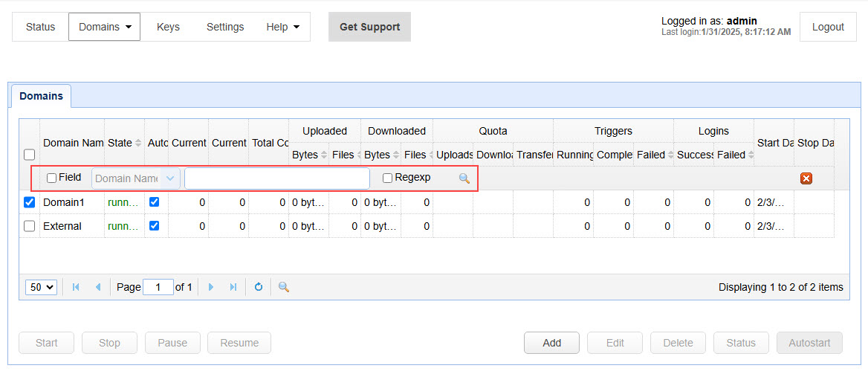The width and height of the screenshot is (868, 374).
Task: Switch to the Domains tab
Action: pyautogui.click(x=41, y=96)
